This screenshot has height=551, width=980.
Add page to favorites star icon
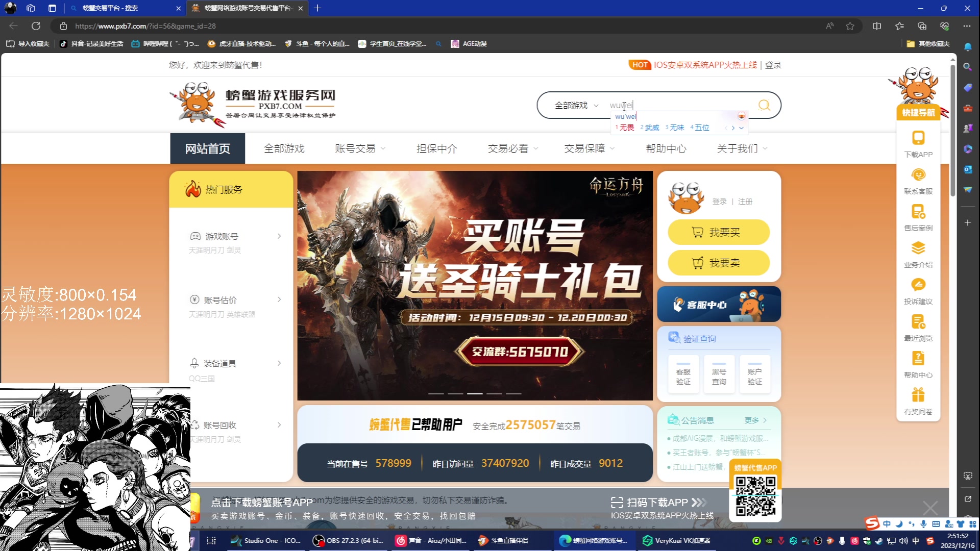[850, 26]
